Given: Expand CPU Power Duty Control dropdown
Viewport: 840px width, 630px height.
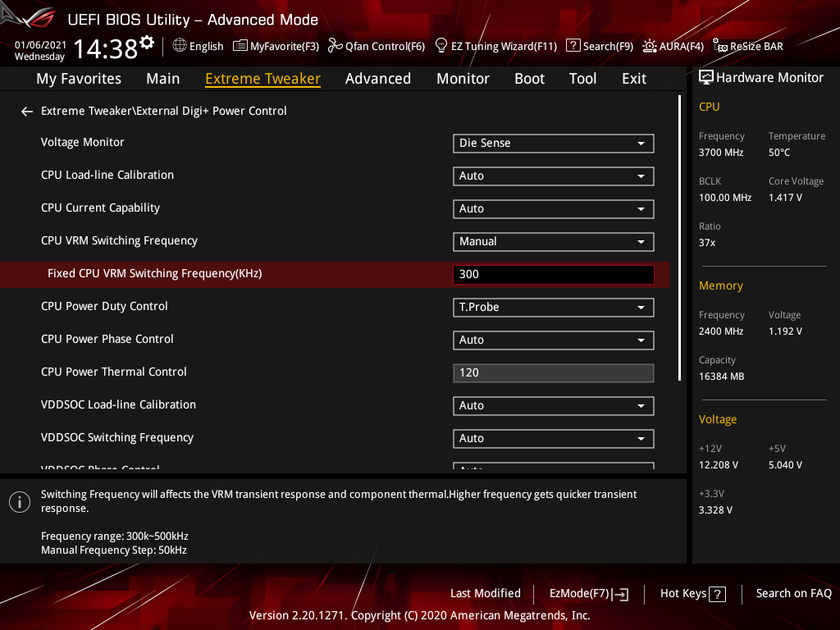Looking at the screenshot, I should point(554,308).
